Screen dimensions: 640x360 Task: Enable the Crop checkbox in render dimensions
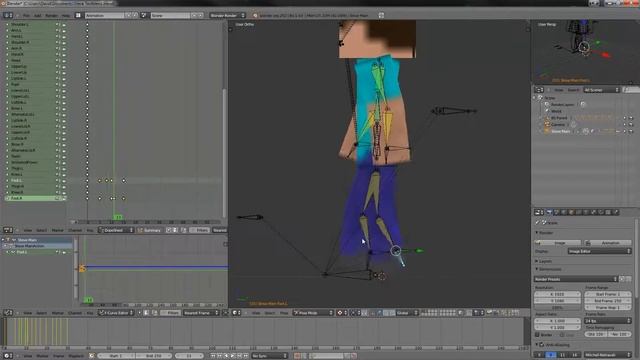(563, 335)
